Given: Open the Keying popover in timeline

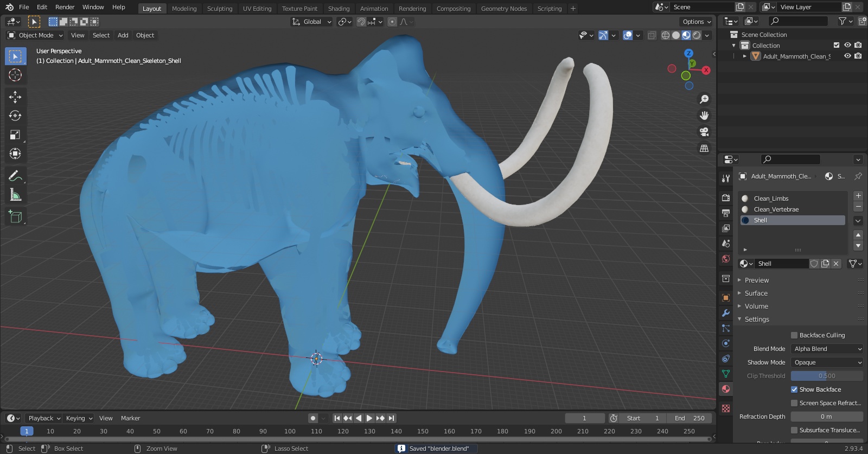Looking at the screenshot, I should (79, 418).
